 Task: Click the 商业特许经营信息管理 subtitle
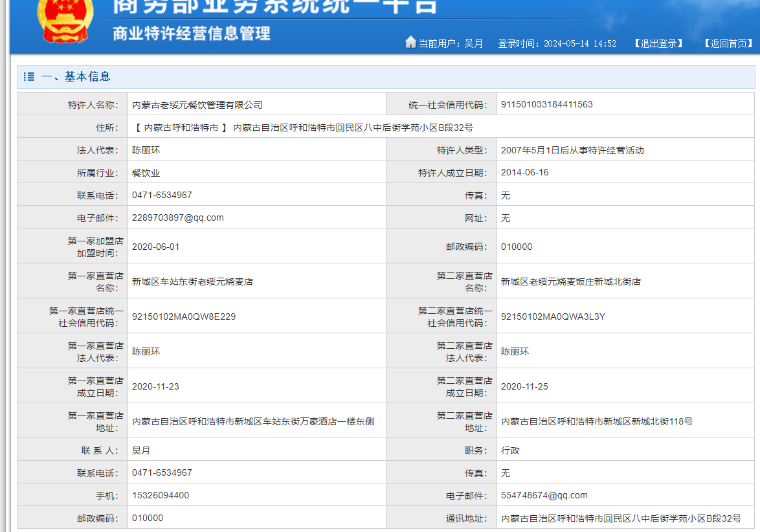tap(192, 34)
